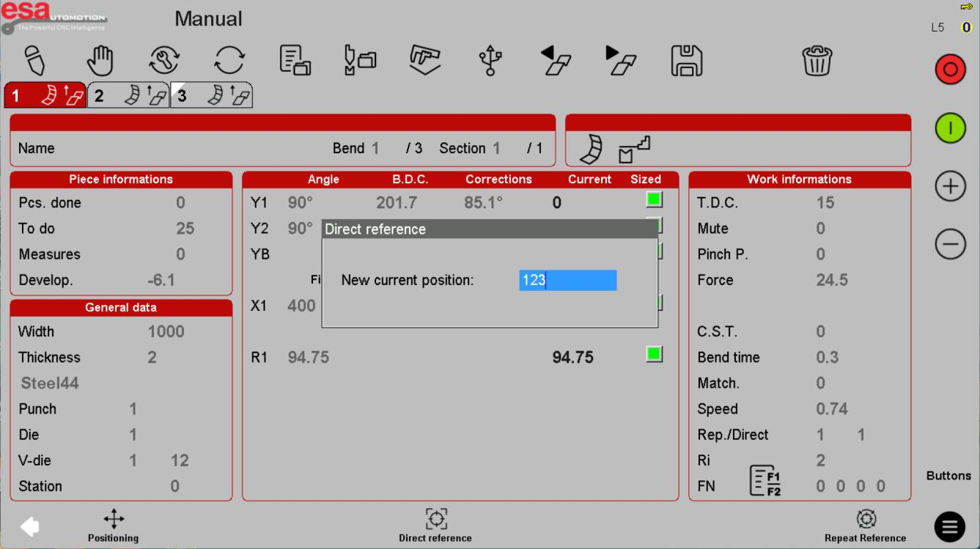Activate automatic cycle arrows icon
Viewport: 980px width, 549px height.
click(x=229, y=61)
